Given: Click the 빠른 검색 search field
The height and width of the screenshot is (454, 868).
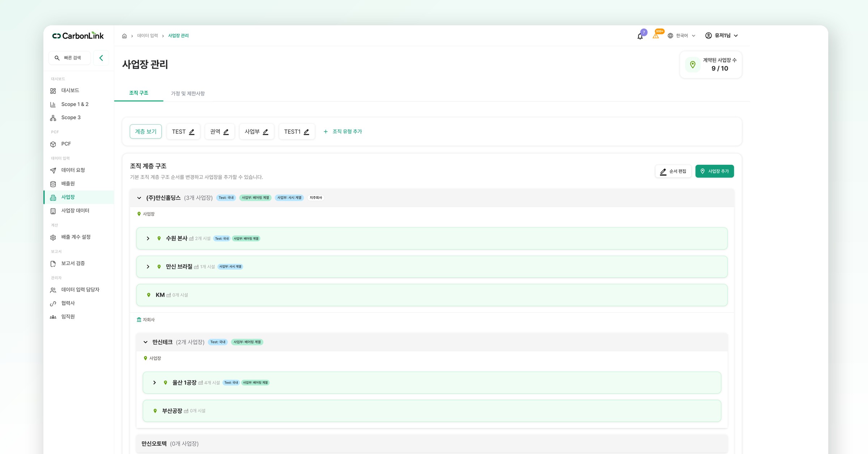Looking at the screenshot, I should (x=70, y=58).
